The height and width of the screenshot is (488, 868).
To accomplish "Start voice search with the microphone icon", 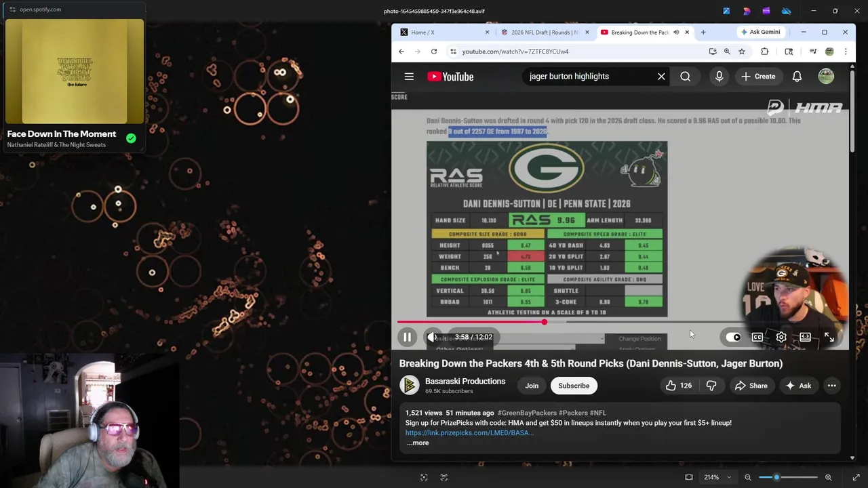I will coord(719,77).
